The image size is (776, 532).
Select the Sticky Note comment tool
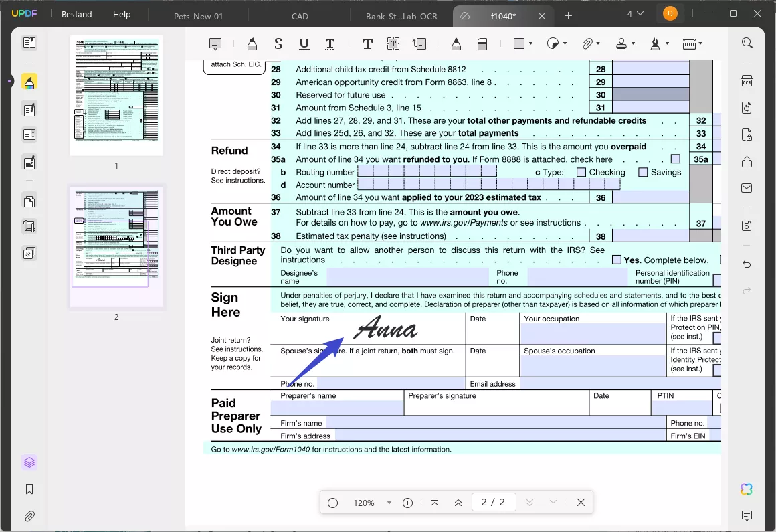pyautogui.click(x=215, y=44)
